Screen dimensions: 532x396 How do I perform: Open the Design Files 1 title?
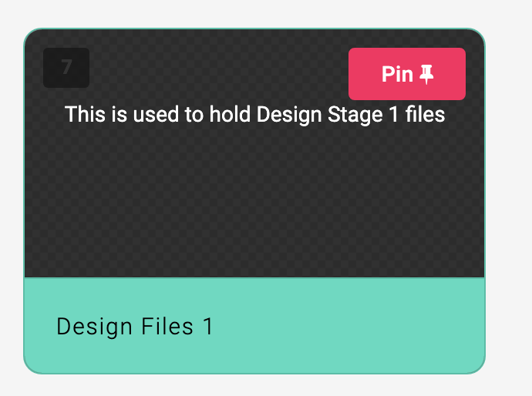135,327
